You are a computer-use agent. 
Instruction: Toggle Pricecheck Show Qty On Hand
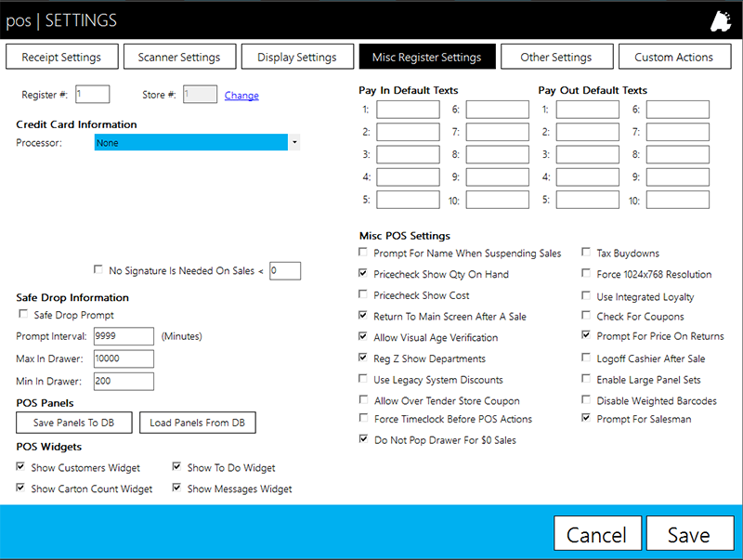(363, 273)
